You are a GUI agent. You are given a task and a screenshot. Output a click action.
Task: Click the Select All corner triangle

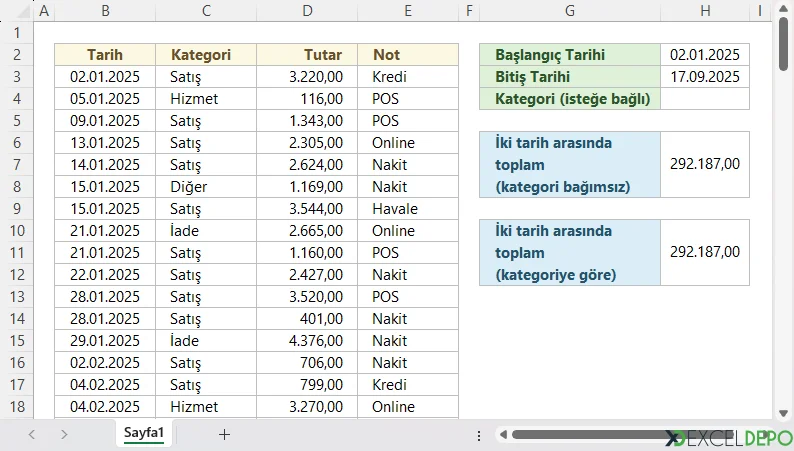[16, 11]
